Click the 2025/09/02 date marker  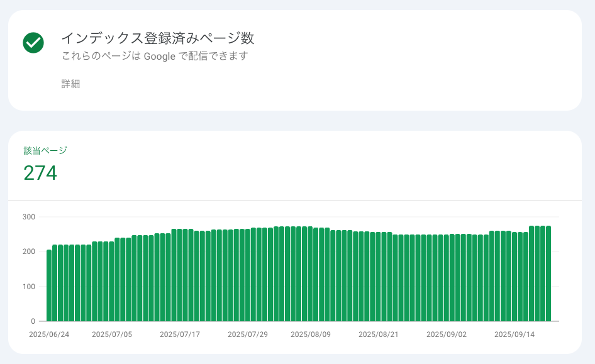point(447,334)
